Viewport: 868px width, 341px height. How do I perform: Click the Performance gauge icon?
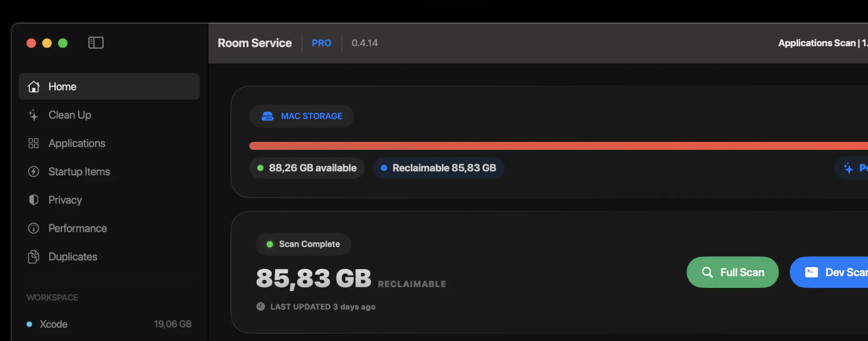[x=34, y=228]
